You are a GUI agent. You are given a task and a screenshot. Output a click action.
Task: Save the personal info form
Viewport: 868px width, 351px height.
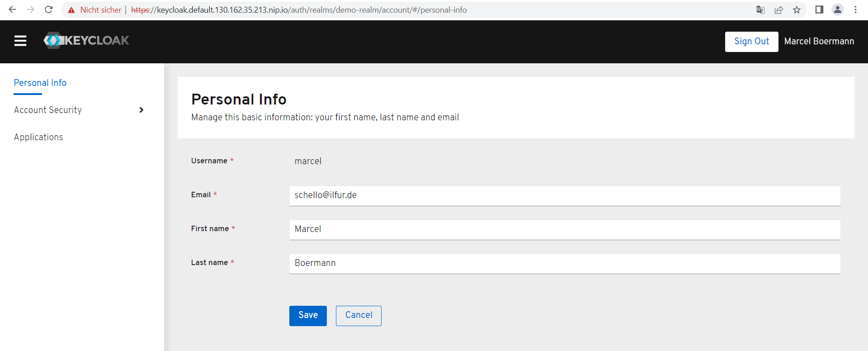tap(308, 316)
